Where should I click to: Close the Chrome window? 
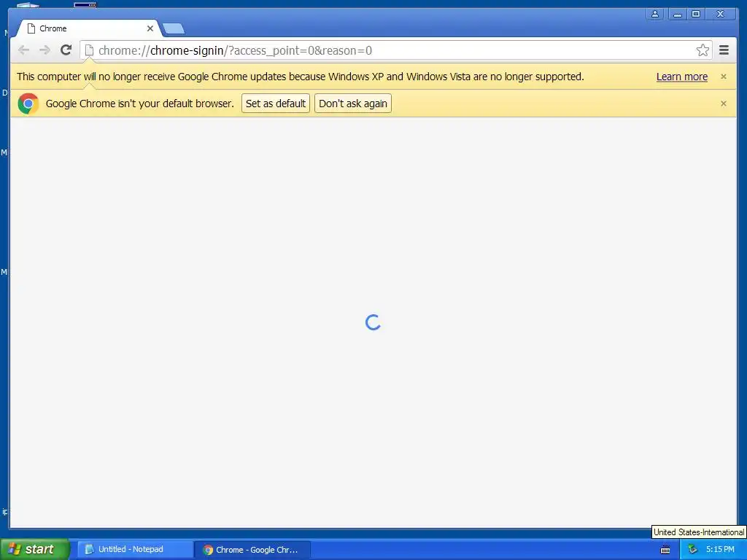(x=720, y=14)
